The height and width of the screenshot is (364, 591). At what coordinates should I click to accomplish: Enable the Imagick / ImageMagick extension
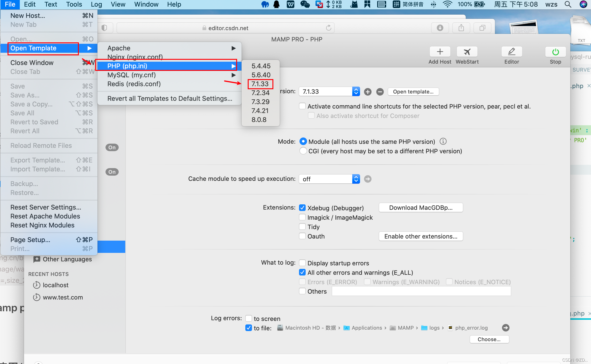click(302, 217)
